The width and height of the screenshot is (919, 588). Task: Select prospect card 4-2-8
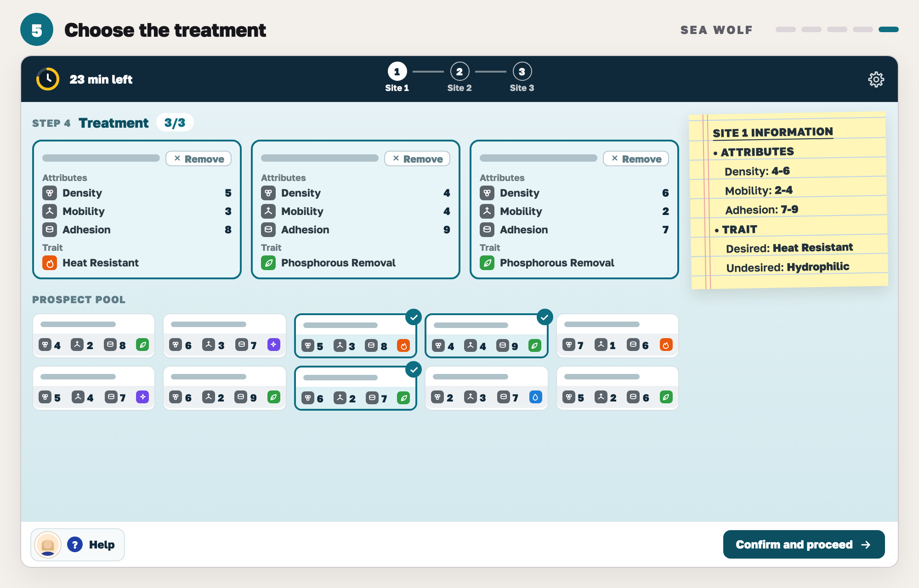(94, 336)
